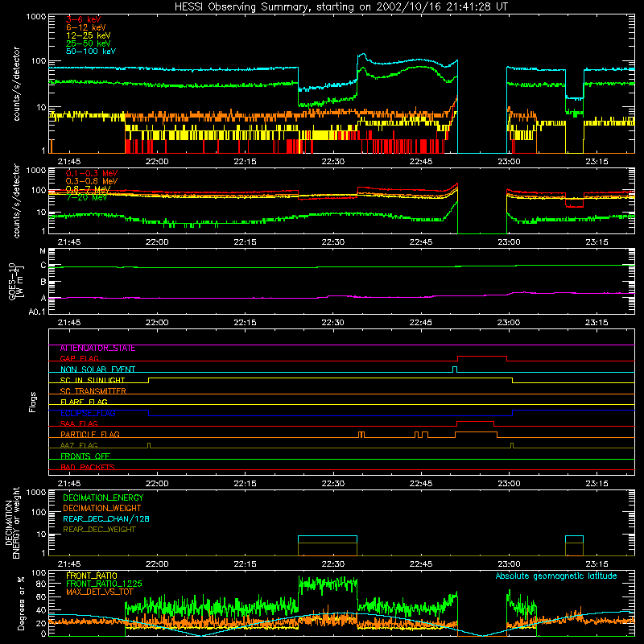644x644 pixels.
Task: Click the ATTENUATOR_STATE flag label
Action: (97, 349)
